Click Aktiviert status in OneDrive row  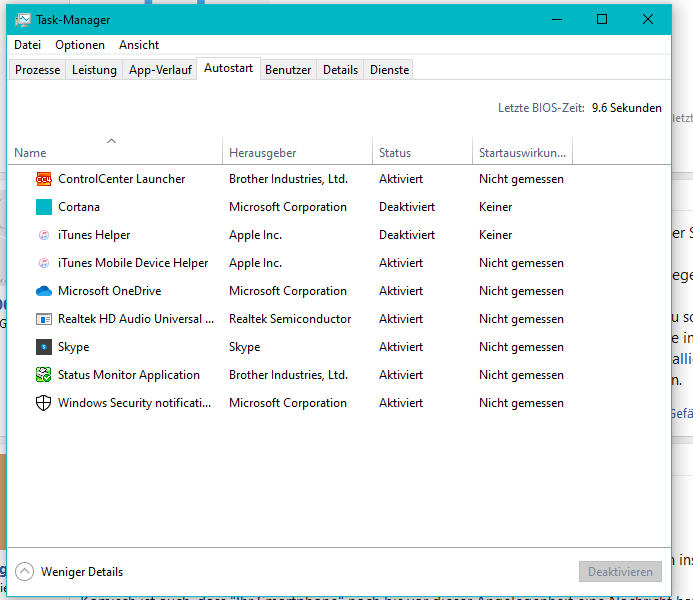[x=401, y=291]
